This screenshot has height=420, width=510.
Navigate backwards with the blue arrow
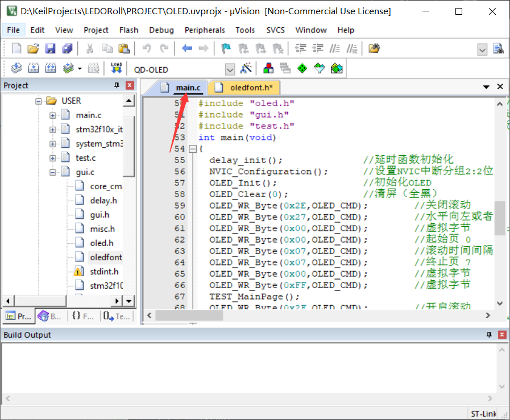(186, 48)
